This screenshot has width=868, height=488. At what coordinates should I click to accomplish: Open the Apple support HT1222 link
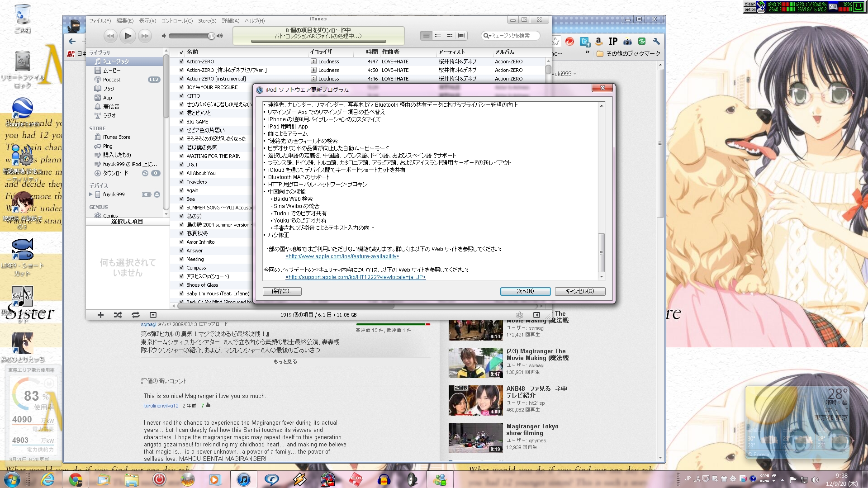click(356, 277)
